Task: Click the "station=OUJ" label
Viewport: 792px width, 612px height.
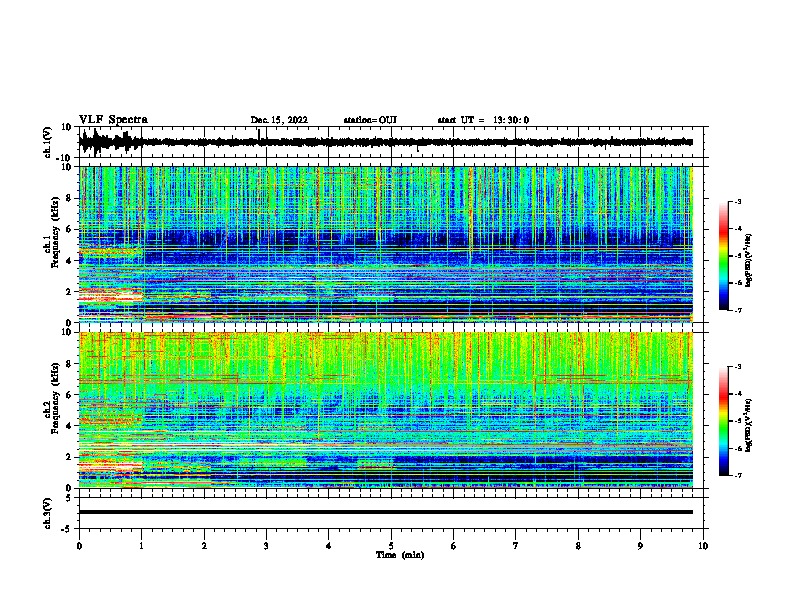Action: point(370,120)
